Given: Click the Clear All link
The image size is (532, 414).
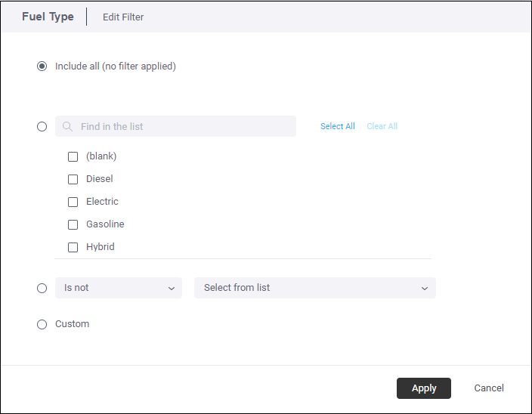Looking at the screenshot, I should click(x=382, y=126).
